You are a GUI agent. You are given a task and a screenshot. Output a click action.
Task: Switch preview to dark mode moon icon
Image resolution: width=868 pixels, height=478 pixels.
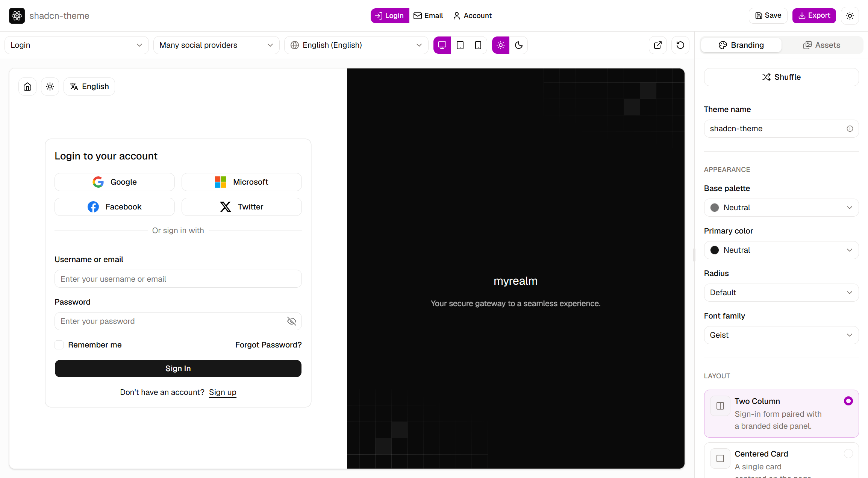coord(519,45)
